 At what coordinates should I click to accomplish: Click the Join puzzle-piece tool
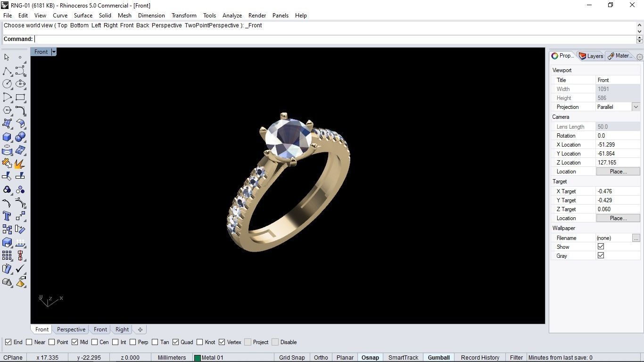(7, 163)
